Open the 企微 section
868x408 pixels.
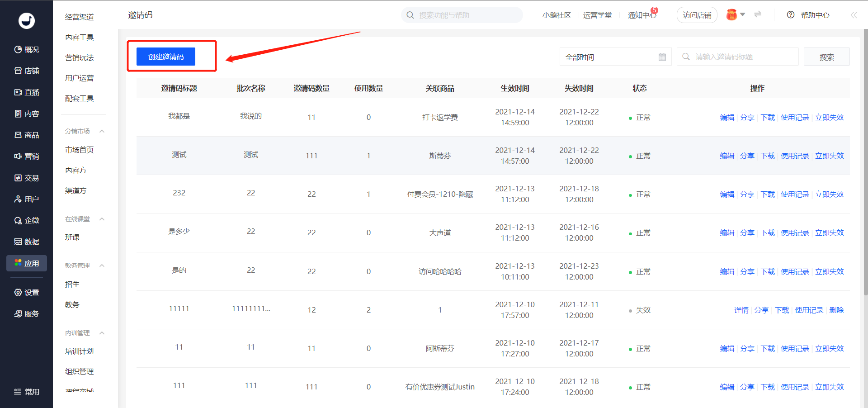pos(26,220)
